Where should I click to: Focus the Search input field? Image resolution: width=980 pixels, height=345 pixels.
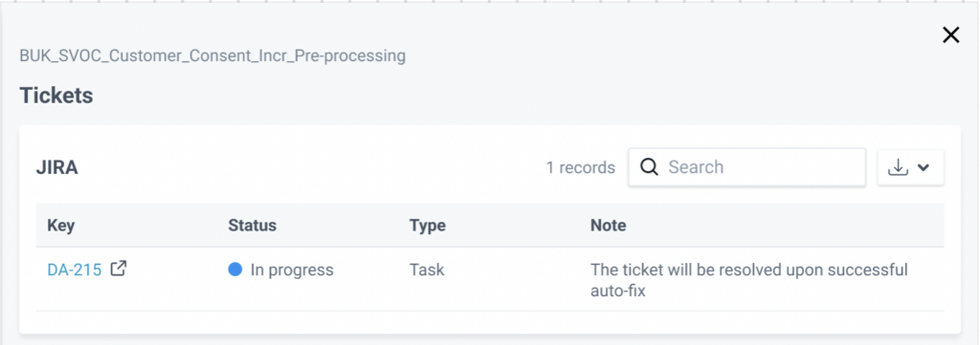pyautogui.click(x=746, y=167)
